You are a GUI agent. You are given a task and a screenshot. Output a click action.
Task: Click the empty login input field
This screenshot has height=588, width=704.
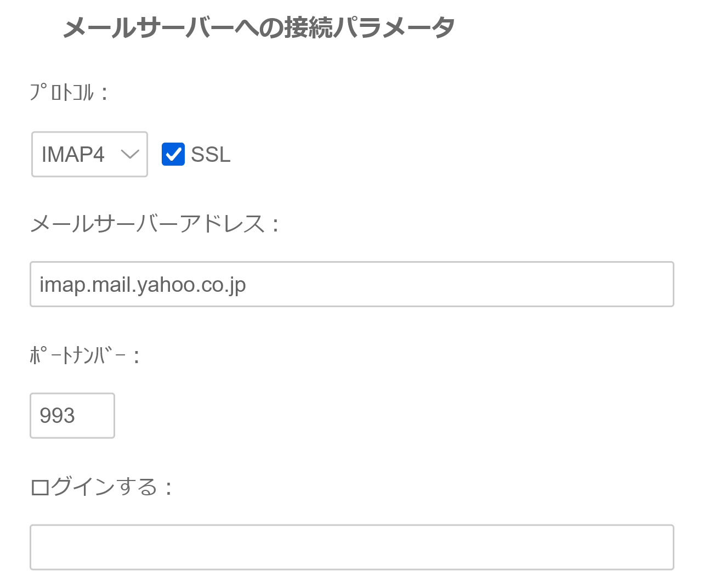tap(351, 547)
